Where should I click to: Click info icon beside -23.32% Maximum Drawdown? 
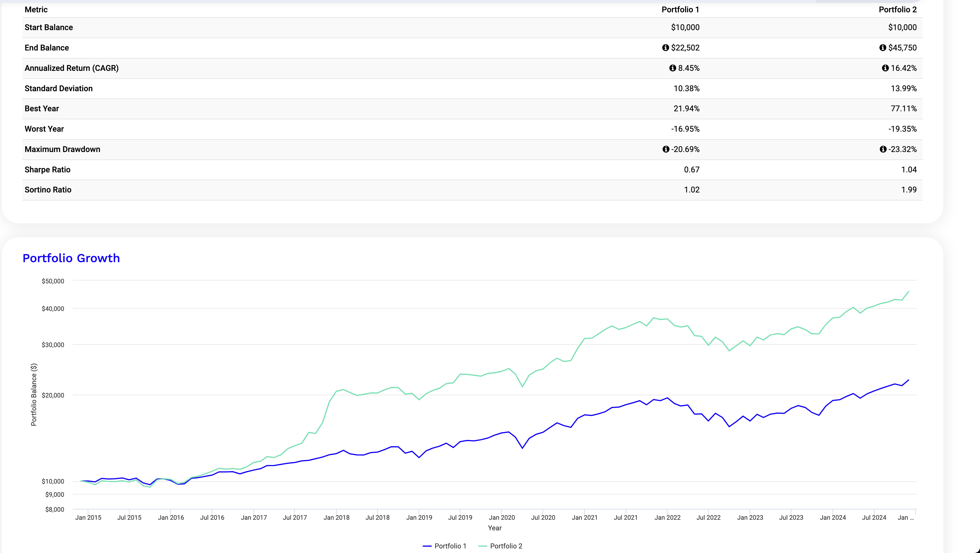883,149
